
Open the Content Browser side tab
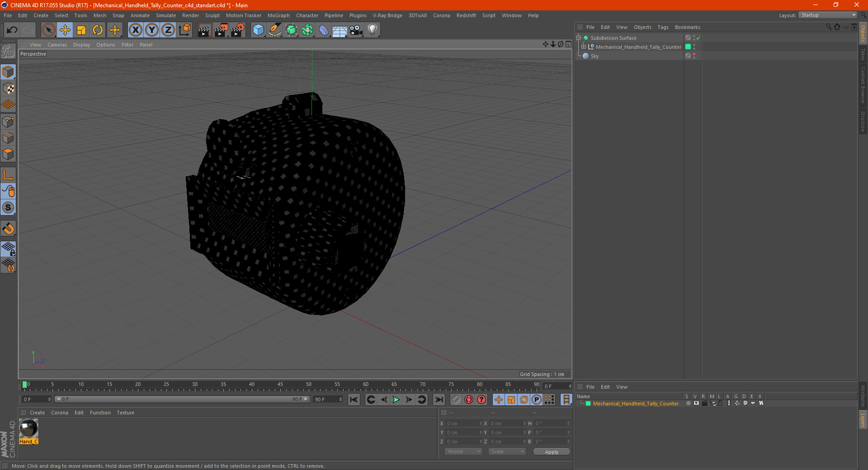pyautogui.click(x=863, y=85)
